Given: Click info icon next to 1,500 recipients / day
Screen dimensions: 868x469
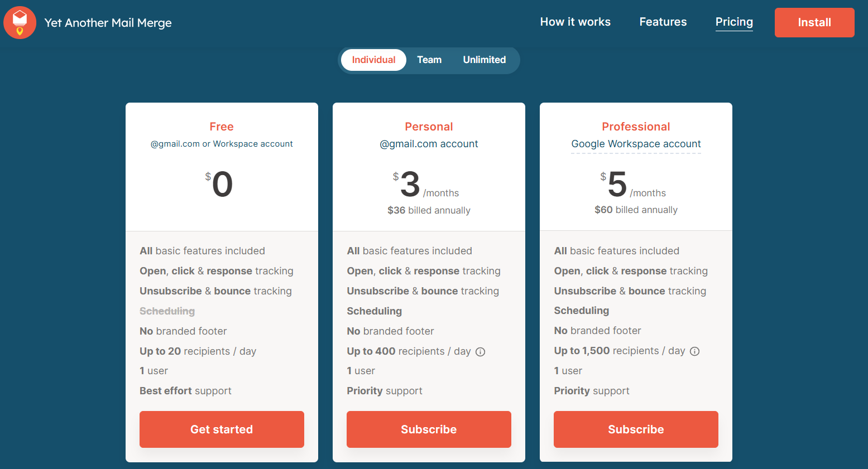Looking at the screenshot, I should (x=694, y=351).
